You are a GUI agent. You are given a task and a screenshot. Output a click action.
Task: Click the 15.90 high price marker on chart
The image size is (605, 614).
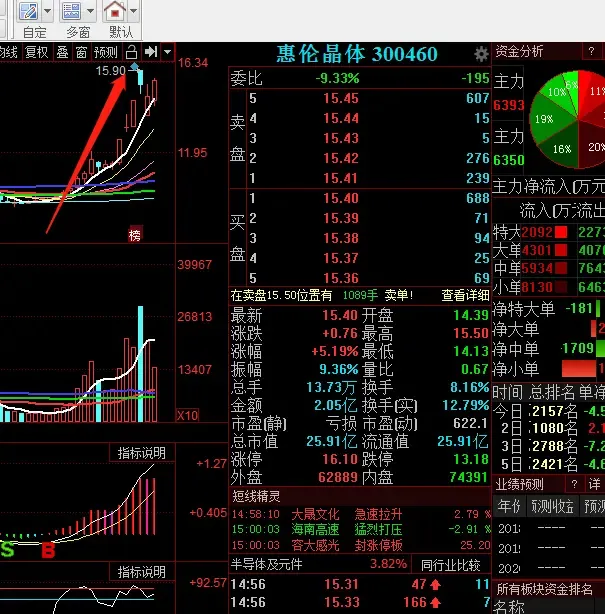coord(111,70)
